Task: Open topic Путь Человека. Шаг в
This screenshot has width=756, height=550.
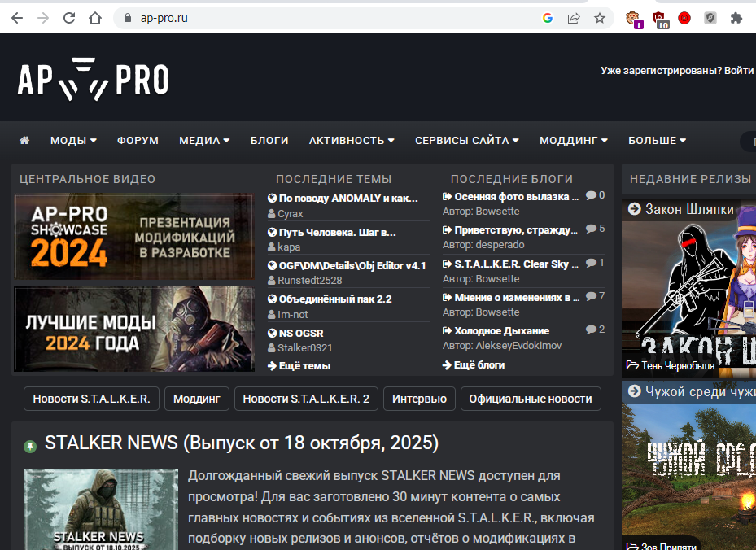Action: click(337, 233)
